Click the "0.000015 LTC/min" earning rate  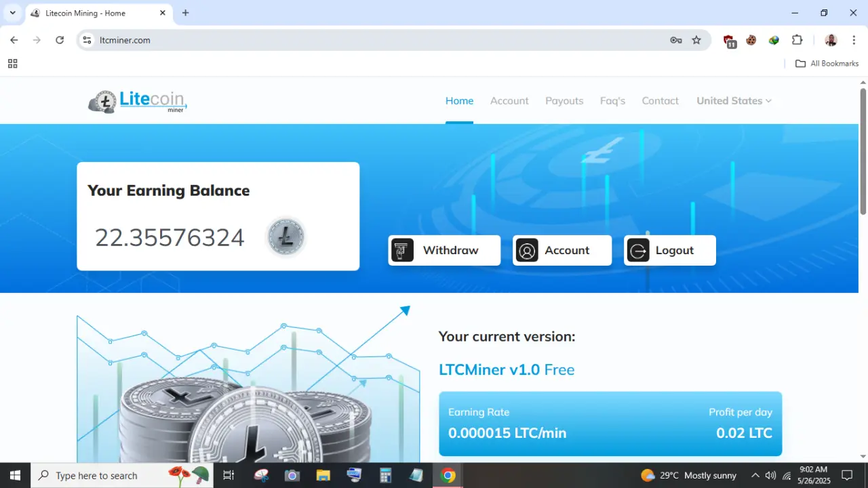click(x=507, y=433)
